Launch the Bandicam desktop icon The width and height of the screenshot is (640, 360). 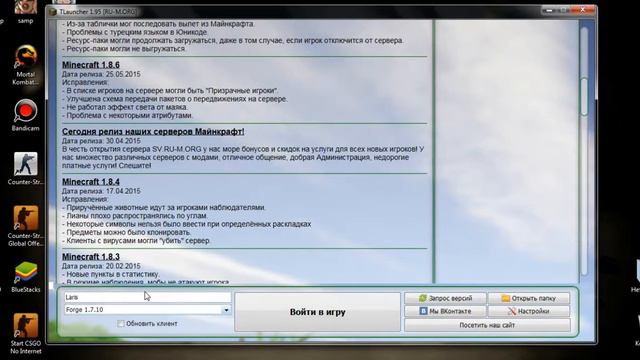pyautogui.click(x=25, y=115)
